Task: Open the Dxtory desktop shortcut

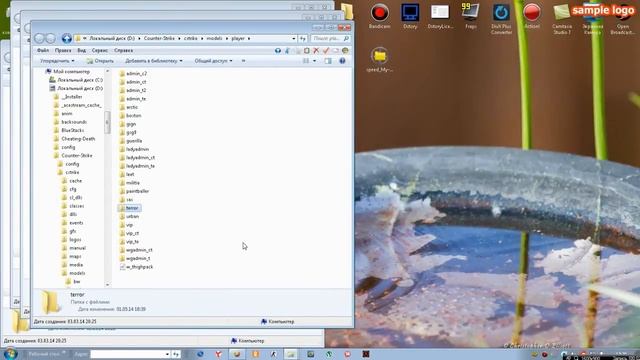Action: tap(410, 16)
